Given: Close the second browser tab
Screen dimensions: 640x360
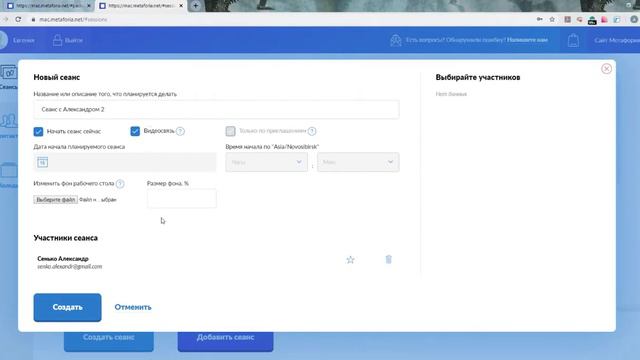Looking at the screenshot, I should [x=181, y=6].
